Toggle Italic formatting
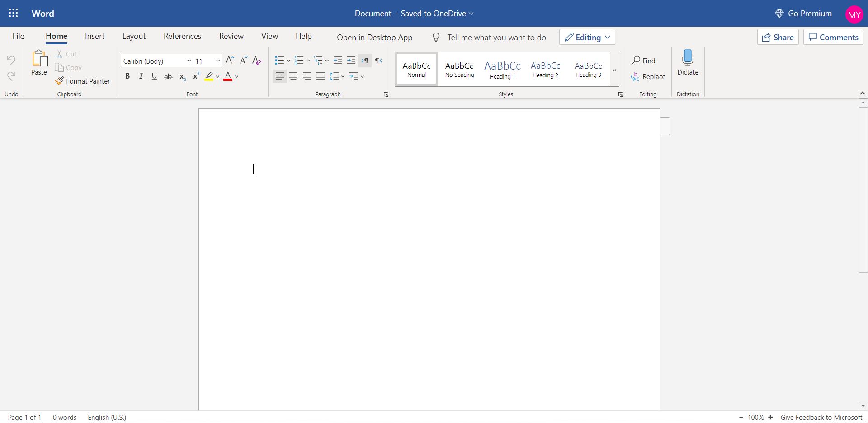This screenshot has width=868, height=423. click(x=141, y=76)
